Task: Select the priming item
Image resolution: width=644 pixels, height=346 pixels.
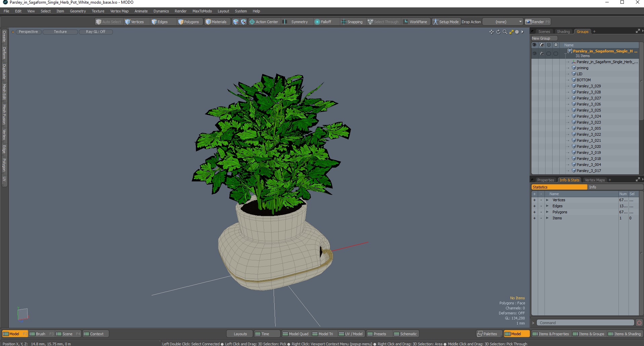Action: [582, 68]
